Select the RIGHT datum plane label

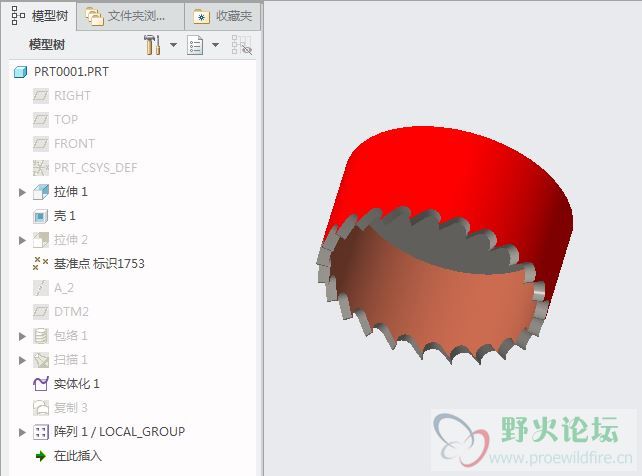point(72,96)
